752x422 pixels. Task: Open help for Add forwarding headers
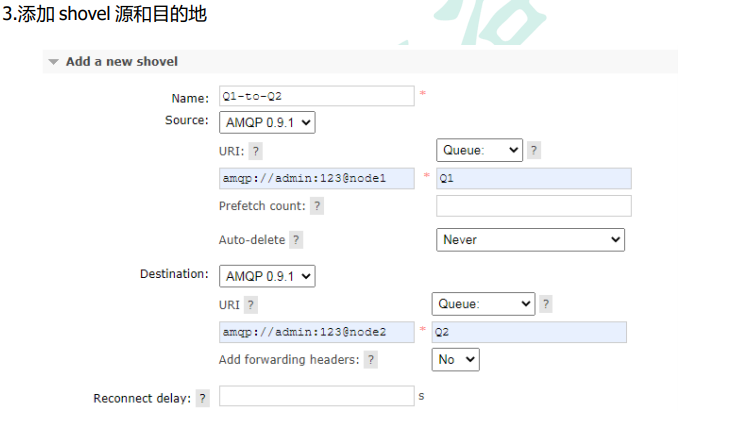371,360
